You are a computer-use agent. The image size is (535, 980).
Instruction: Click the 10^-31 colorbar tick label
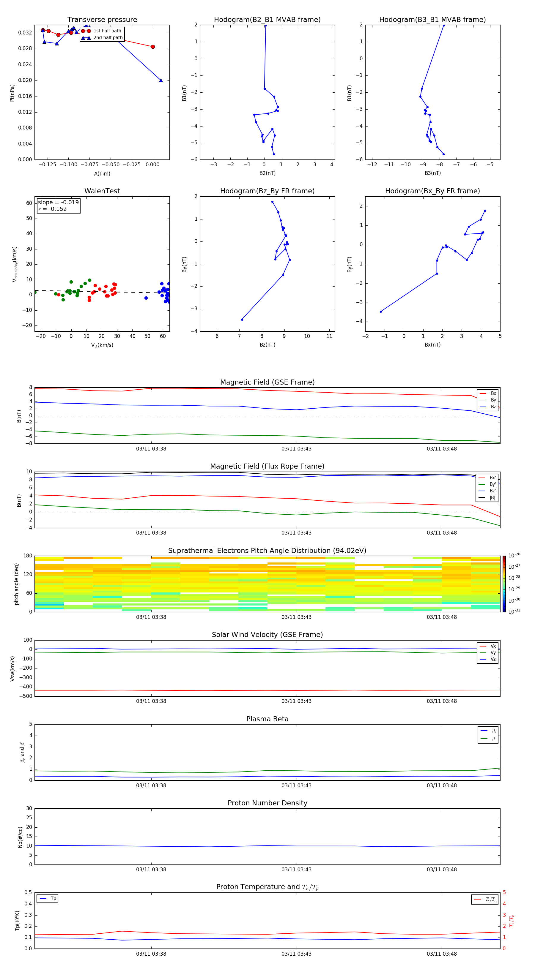click(x=514, y=611)
